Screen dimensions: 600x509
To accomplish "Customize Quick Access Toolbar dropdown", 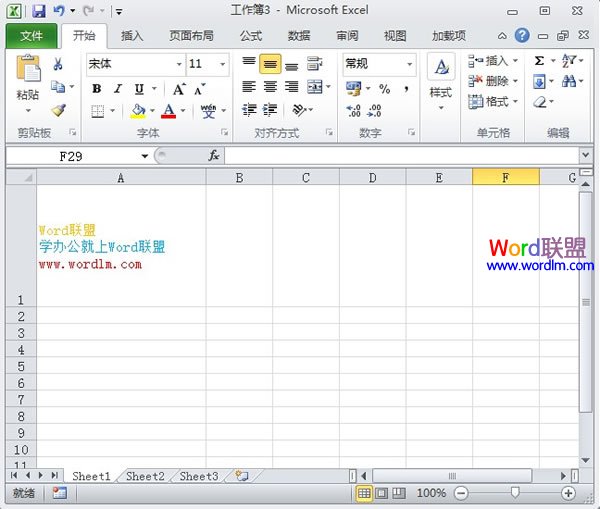I will click(119, 12).
